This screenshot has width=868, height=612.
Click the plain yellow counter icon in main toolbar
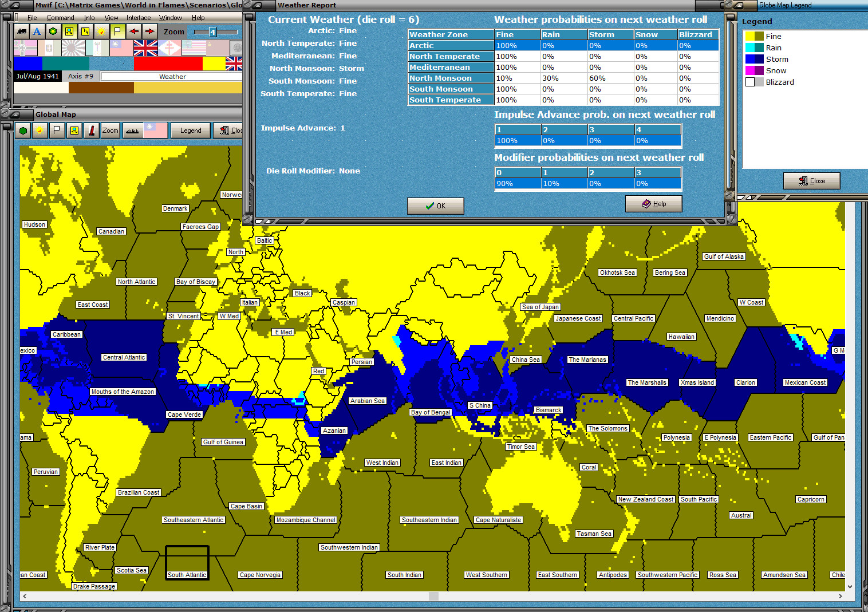pos(85,31)
